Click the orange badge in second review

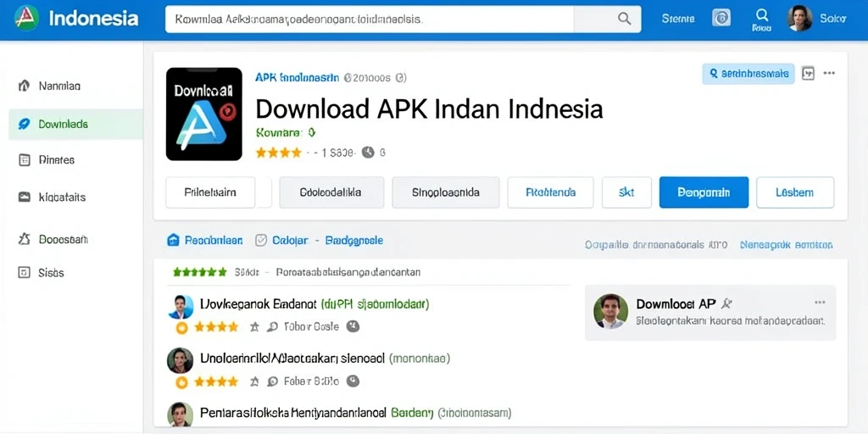click(x=181, y=382)
